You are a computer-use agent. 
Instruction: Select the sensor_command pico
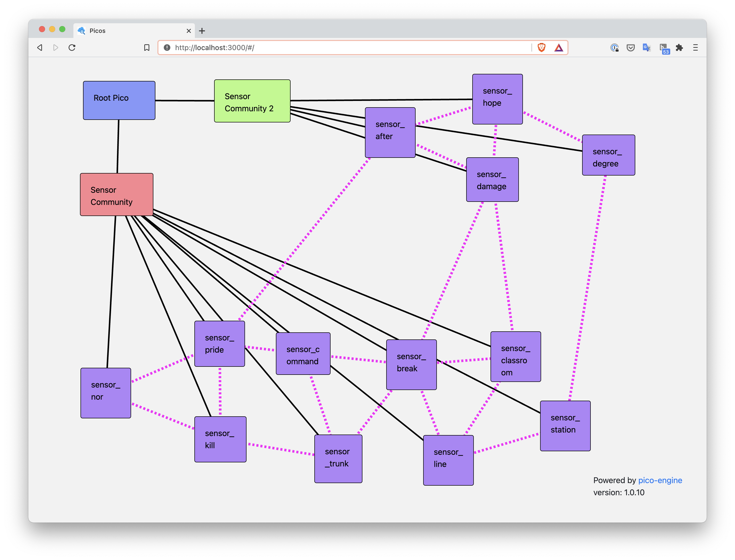303,354
